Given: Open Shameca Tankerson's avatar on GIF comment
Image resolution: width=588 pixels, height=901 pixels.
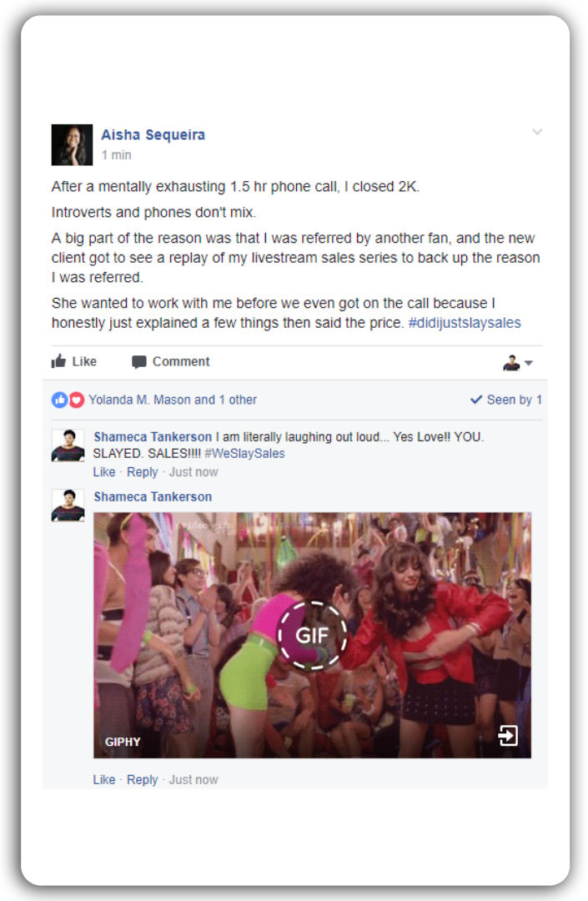Looking at the screenshot, I should 68,505.
